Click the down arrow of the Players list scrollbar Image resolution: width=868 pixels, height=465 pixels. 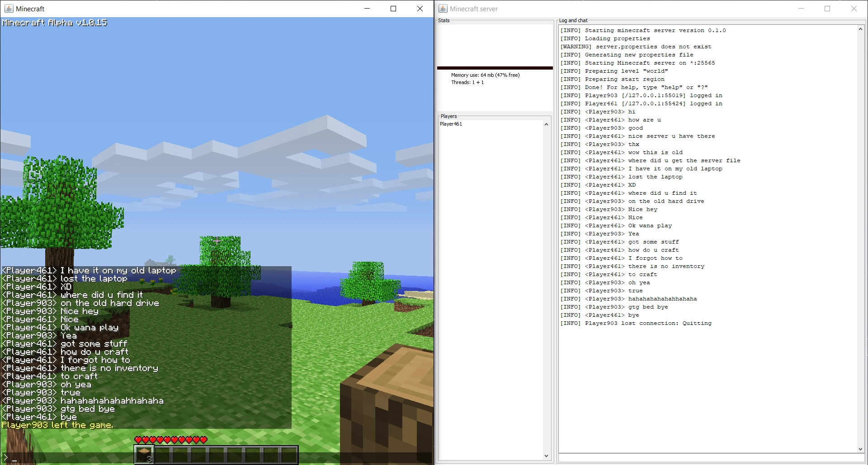[546, 456]
